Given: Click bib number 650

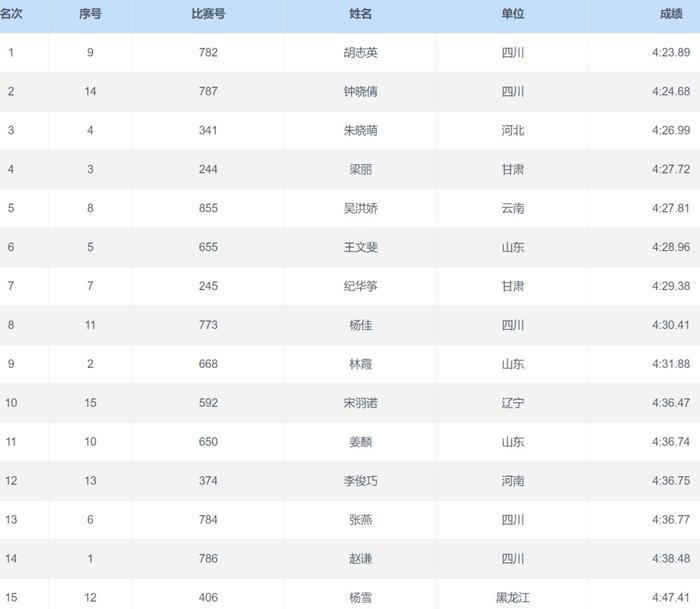Looking at the screenshot, I should pos(208,442).
